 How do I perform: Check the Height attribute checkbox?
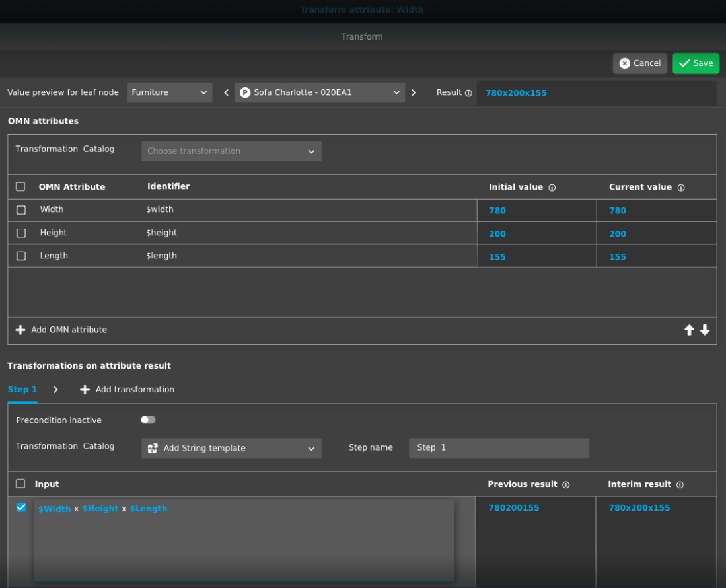click(21, 233)
